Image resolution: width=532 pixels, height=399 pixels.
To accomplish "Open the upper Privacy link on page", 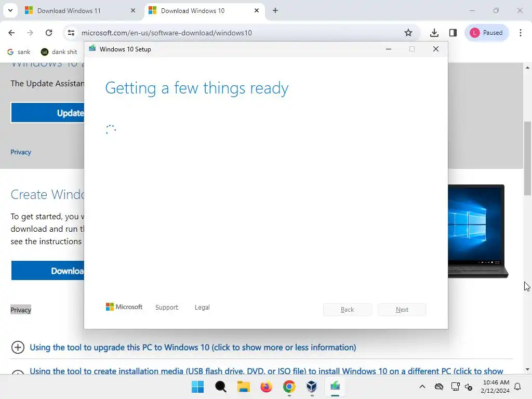I will [21, 152].
